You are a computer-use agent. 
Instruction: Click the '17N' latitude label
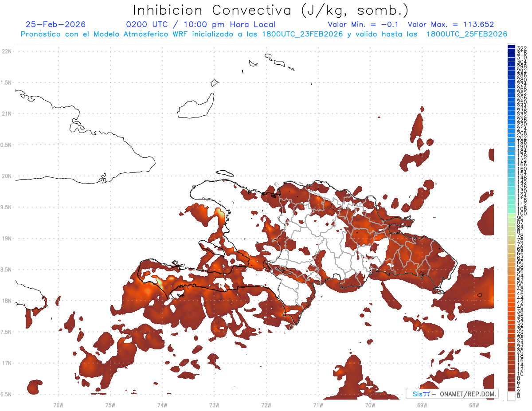[7, 363]
